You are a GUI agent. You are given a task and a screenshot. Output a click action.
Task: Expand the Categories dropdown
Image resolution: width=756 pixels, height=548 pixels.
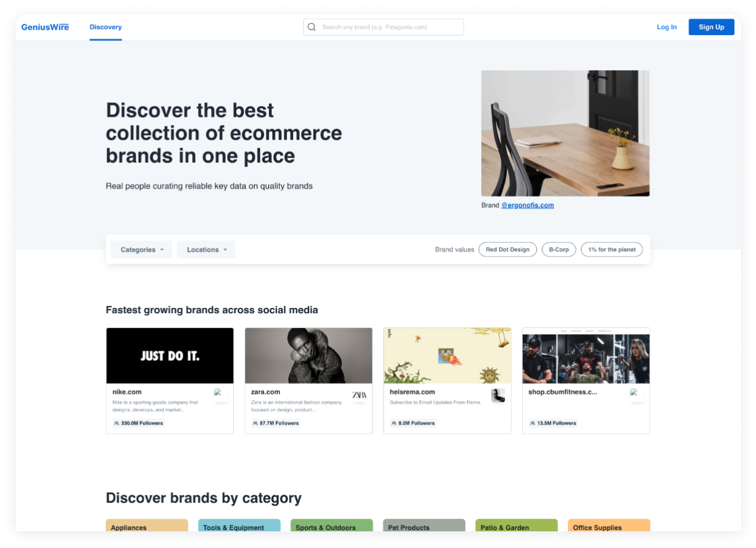[142, 250]
